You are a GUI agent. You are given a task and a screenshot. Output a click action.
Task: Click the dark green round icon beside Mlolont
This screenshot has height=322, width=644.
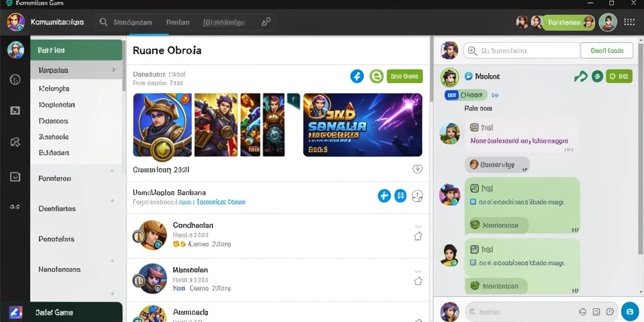click(x=597, y=76)
